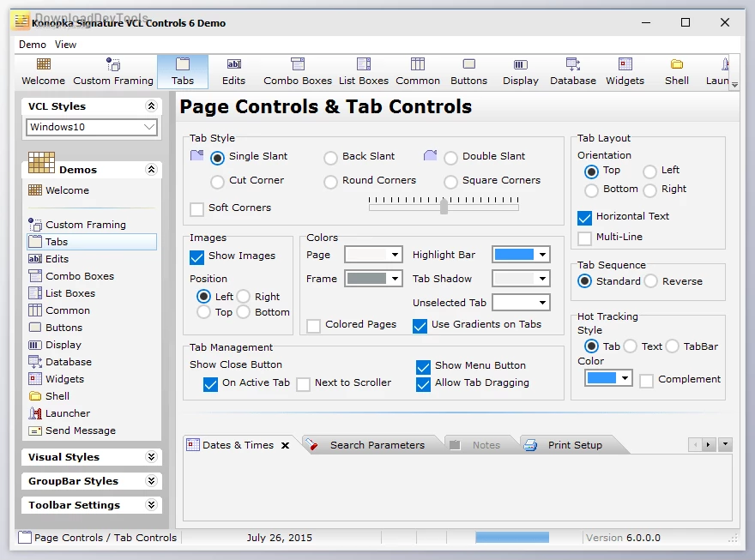Expand the Toolbar Settings group
Viewport: 755px width, 560px height.
(151, 504)
